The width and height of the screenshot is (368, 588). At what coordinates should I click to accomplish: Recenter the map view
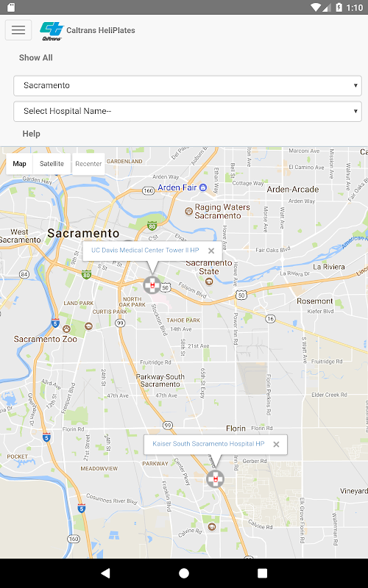(88, 164)
